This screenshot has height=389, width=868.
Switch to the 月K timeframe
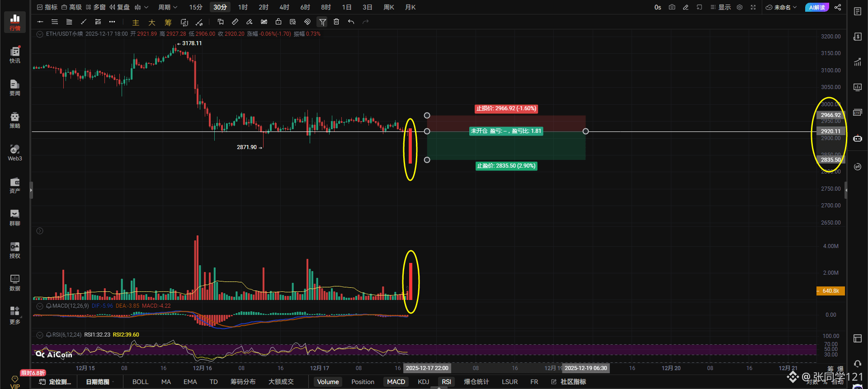pos(410,7)
